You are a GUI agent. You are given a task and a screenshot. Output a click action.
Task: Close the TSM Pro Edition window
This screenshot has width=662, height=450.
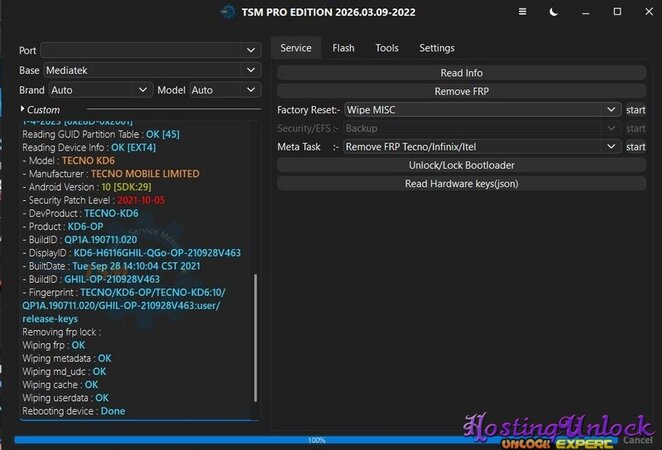[647, 12]
